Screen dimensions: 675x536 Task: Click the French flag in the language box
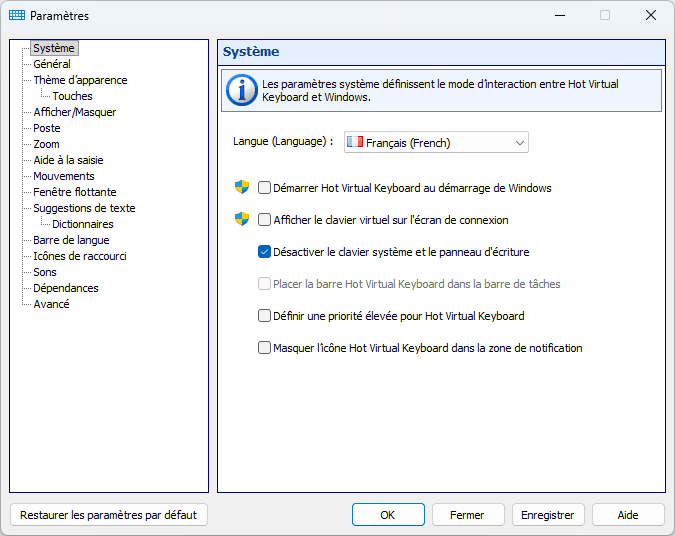[x=355, y=142]
